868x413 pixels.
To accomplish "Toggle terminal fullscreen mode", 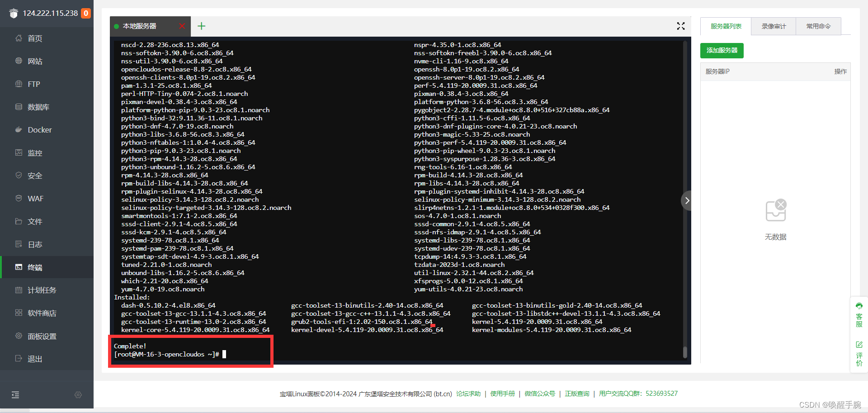I will [680, 26].
